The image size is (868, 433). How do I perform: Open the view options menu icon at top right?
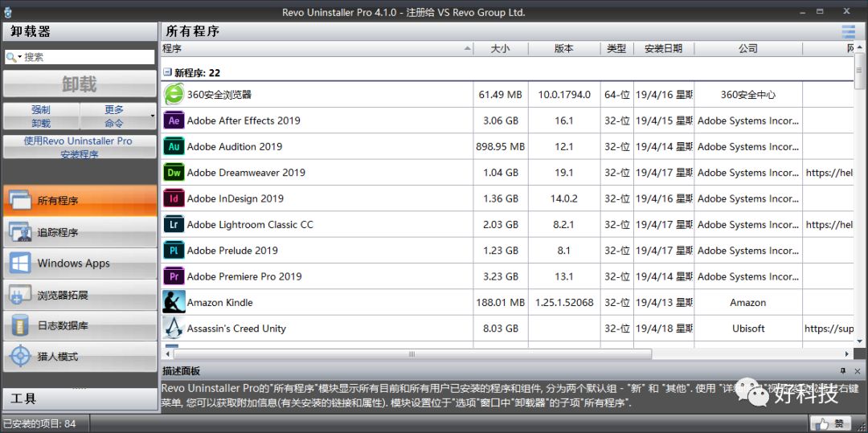coord(848,31)
